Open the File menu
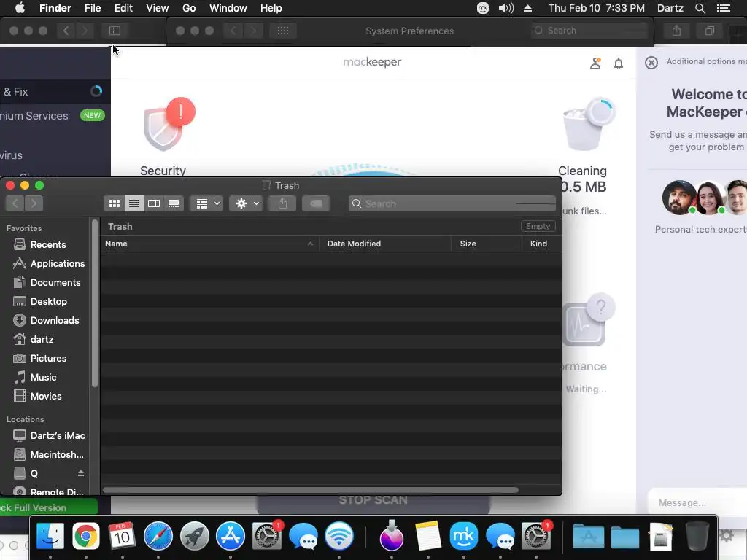 coord(93,8)
